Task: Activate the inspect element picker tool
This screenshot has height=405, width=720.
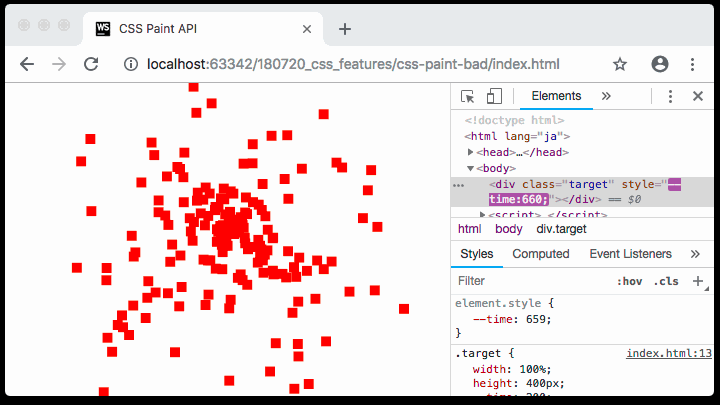Action: point(467,96)
